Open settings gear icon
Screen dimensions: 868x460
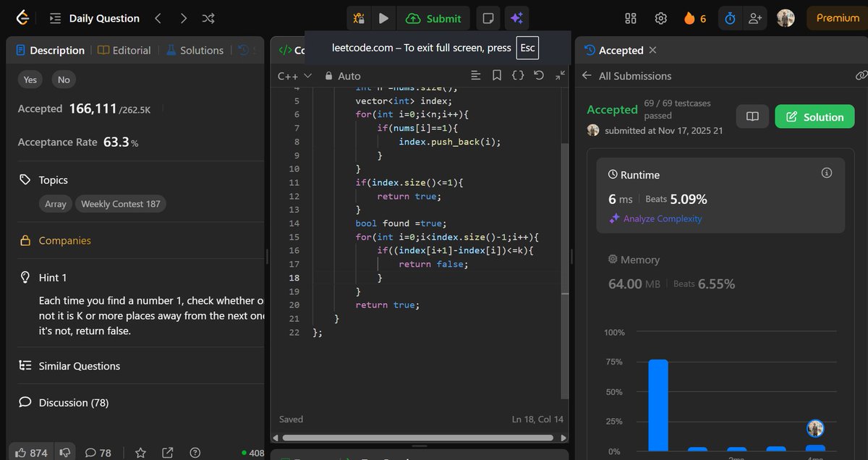click(660, 18)
